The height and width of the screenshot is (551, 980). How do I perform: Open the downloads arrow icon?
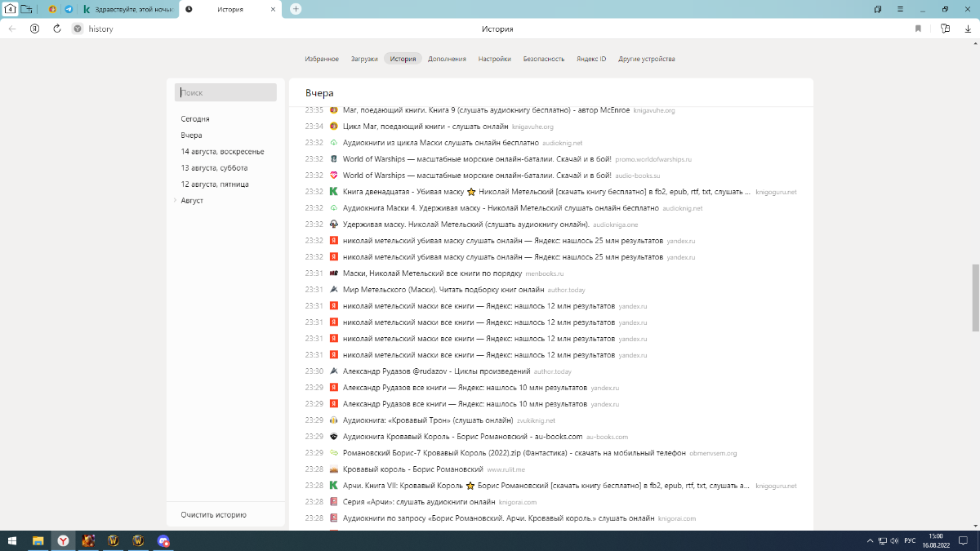pos(966,29)
